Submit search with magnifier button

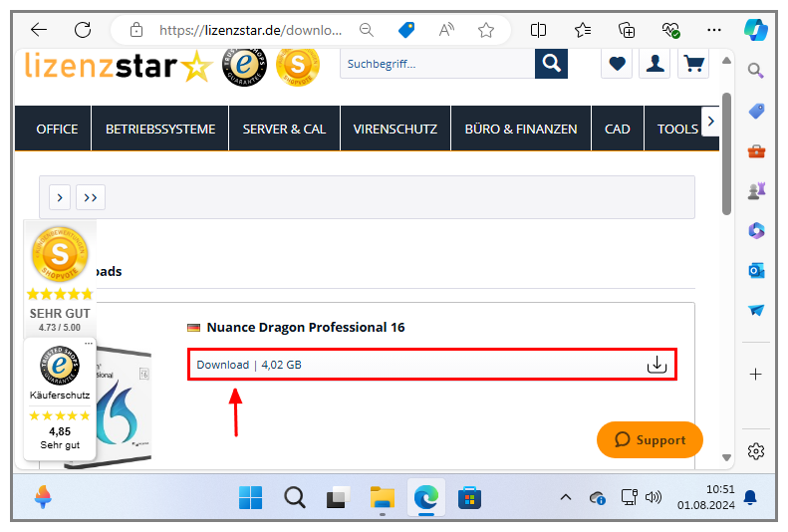pos(551,64)
